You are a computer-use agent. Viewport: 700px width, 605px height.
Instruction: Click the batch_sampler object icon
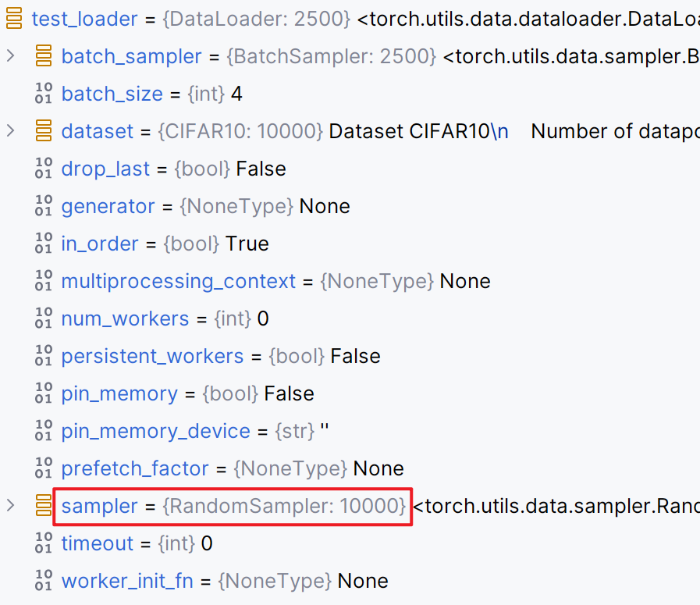click(x=44, y=55)
